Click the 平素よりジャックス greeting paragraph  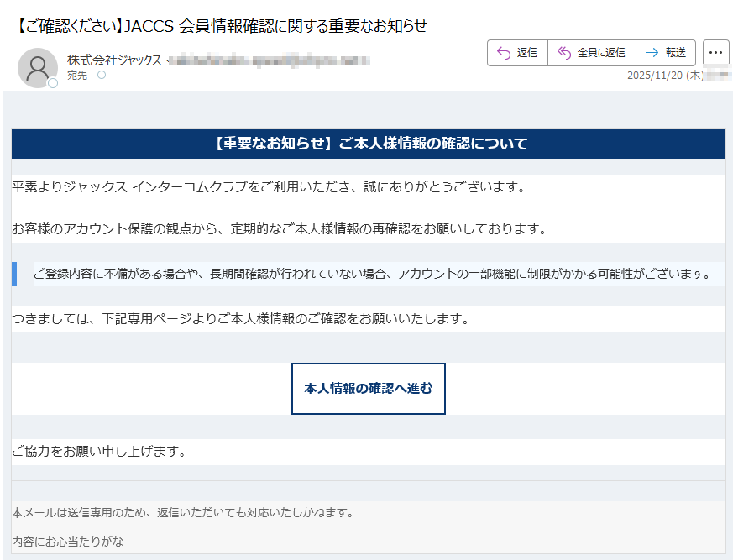click(269, 186)
